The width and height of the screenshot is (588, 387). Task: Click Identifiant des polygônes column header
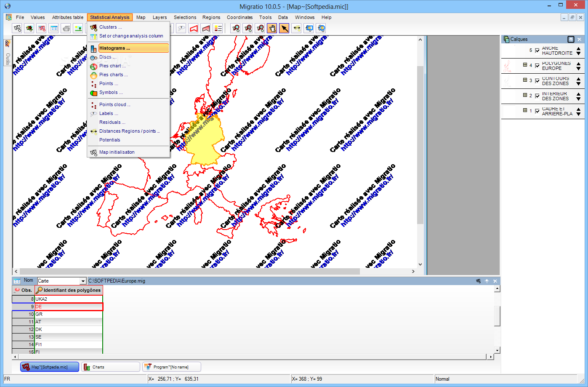pyautogui.click(x=69, y=290)
